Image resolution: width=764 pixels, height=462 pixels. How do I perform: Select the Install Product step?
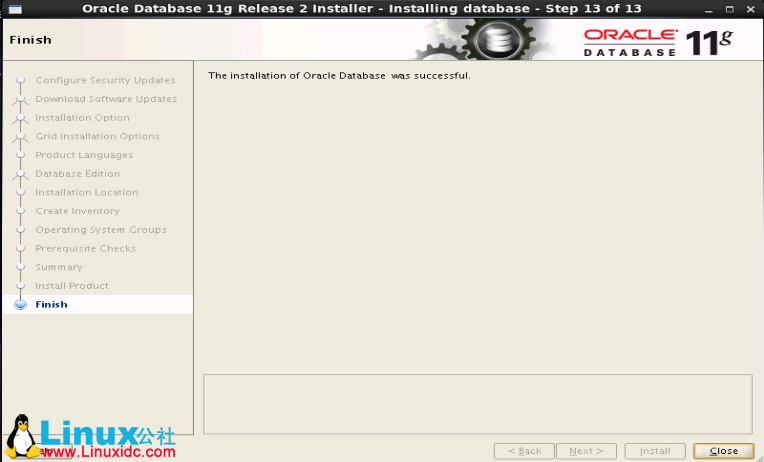point(72,286)
